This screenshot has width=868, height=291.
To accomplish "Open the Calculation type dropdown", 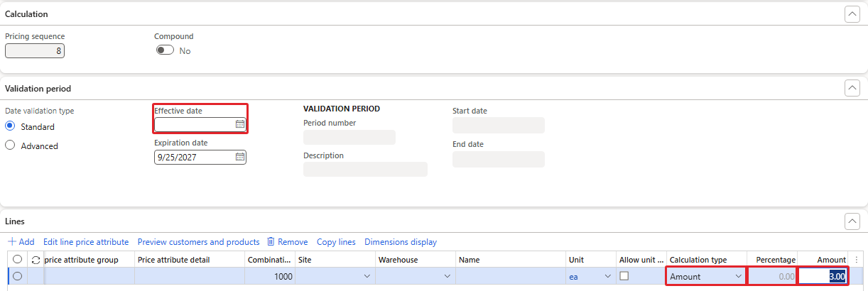I will click(738, 277).
